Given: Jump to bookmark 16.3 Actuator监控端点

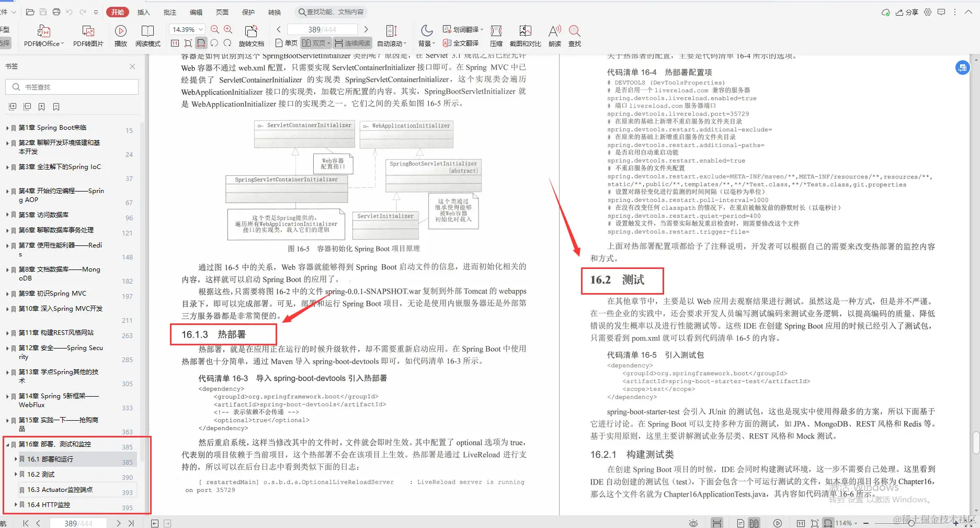Looking at the screenshot, I should 59,490.
